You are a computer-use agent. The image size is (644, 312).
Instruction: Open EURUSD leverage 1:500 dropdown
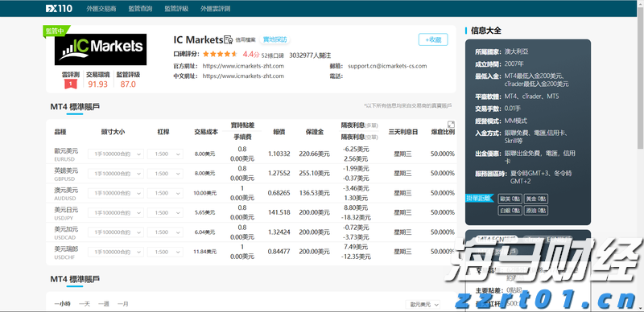coord(165,154)
